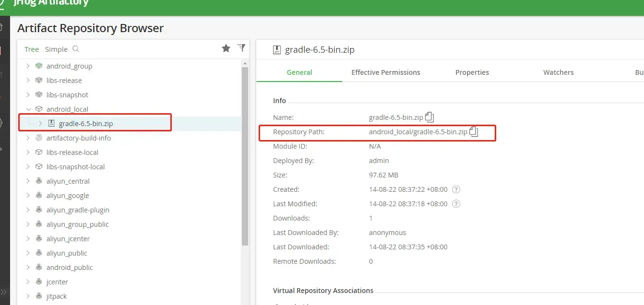The image size is (644, 305).
Task: Collapse the android_local repository
Action: [28, 109]
